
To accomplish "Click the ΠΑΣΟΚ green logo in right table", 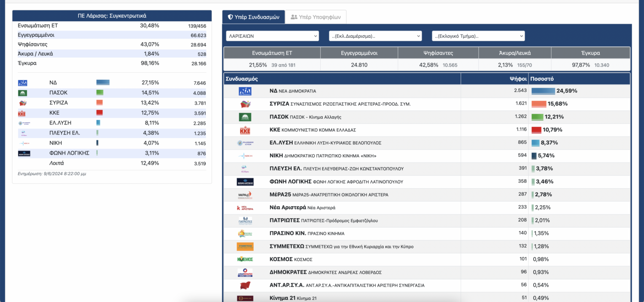I will [x=245, y=117].
